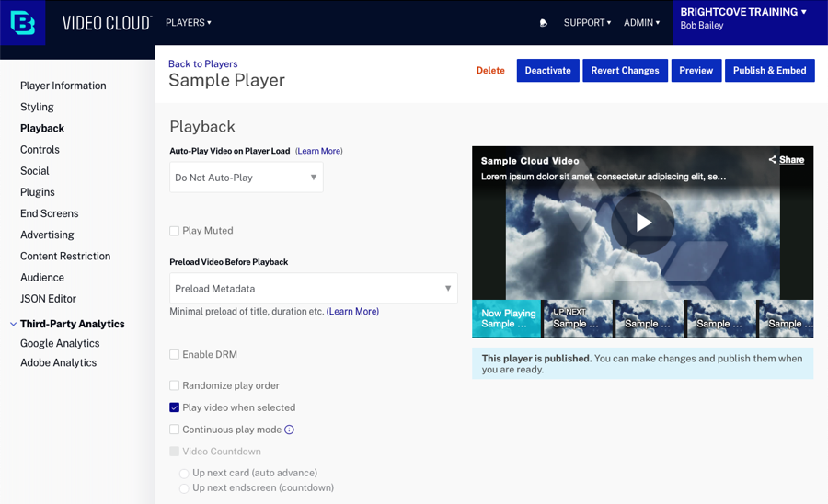
Task: Enable the Play Muted checkbox
Action: (x=175, y=231)
